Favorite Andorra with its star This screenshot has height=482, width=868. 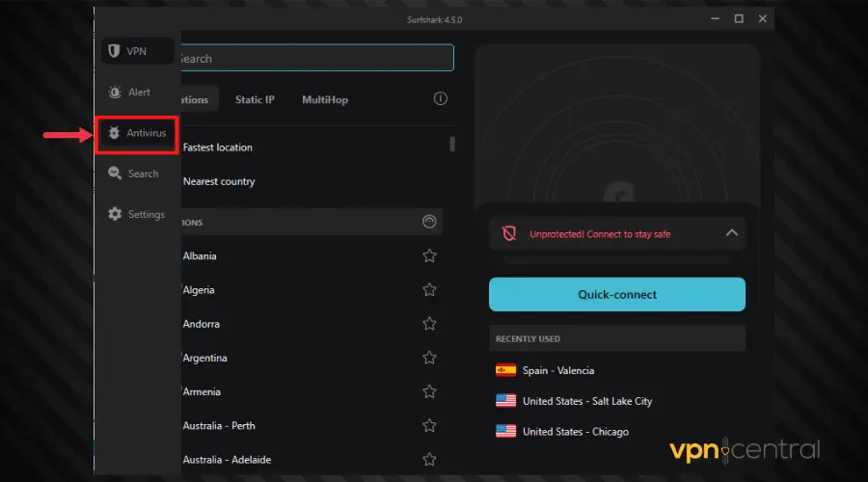click(x=429, y=324)
